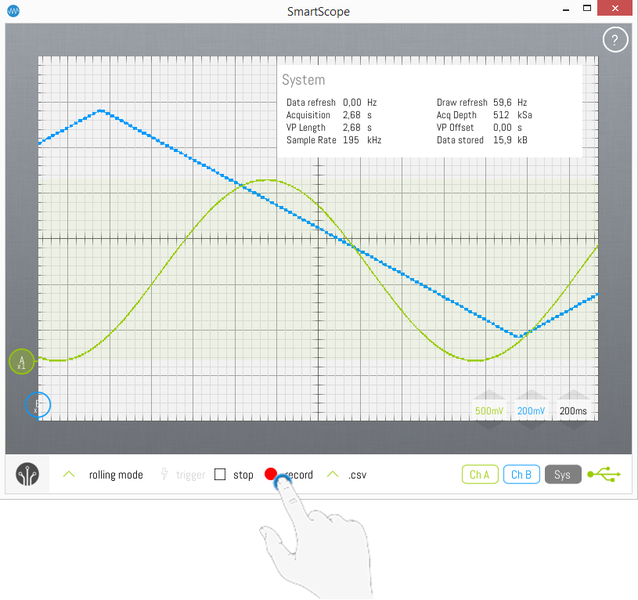Click the rolling mode label
The image size is (638, 600).
pyautogui.click(x=116, y=475)
